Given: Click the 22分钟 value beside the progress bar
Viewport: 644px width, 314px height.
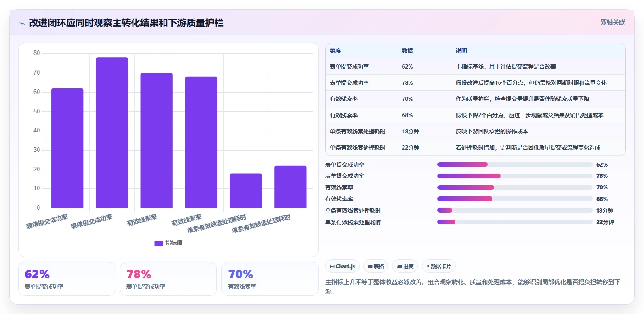Looking at the screenshot, I should coord(605,222).
